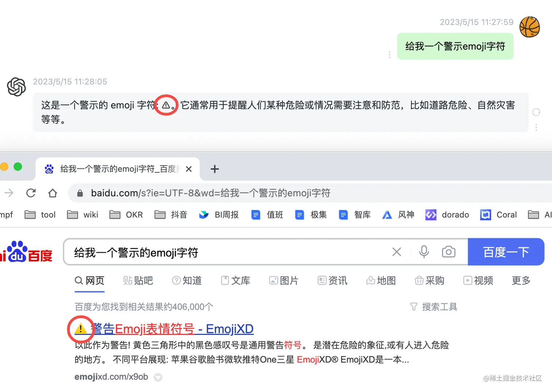Image resolution: width=552 pixels, height=392 pixels.
Task: Close the Baidu search browser tab
Action: (189, 169)
